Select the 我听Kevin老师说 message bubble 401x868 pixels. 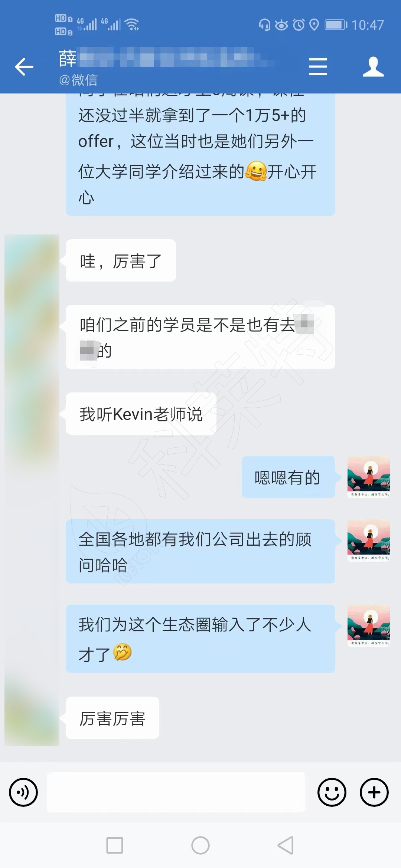tap(141, 414)
